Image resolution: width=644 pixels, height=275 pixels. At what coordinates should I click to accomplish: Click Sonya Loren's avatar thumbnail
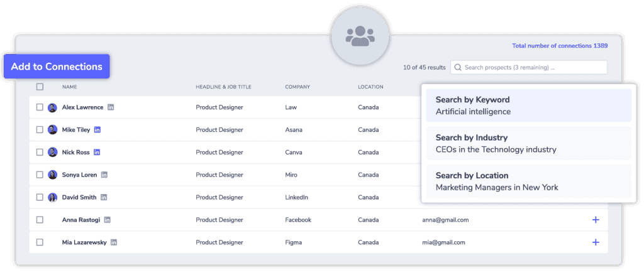53,175
